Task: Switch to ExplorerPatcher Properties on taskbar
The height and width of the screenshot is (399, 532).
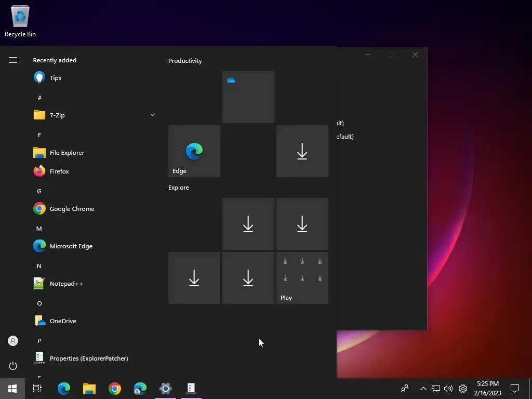Action: click(x=191, y=389)
